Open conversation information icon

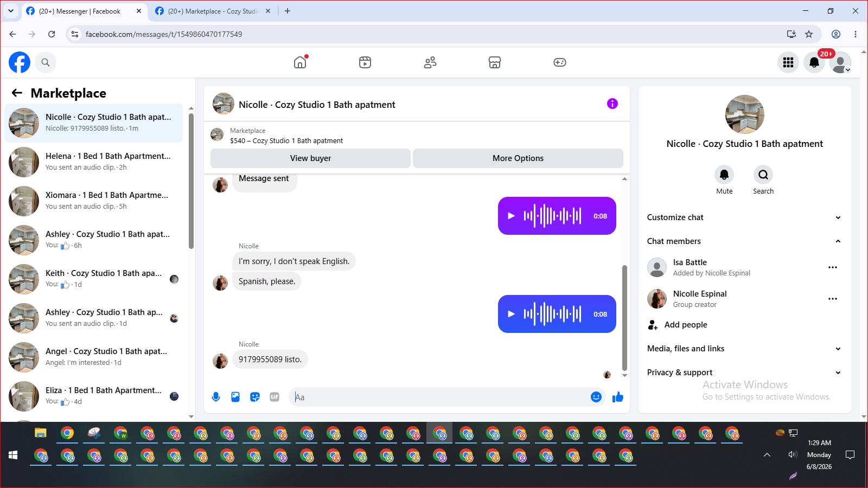click(612, 104)
